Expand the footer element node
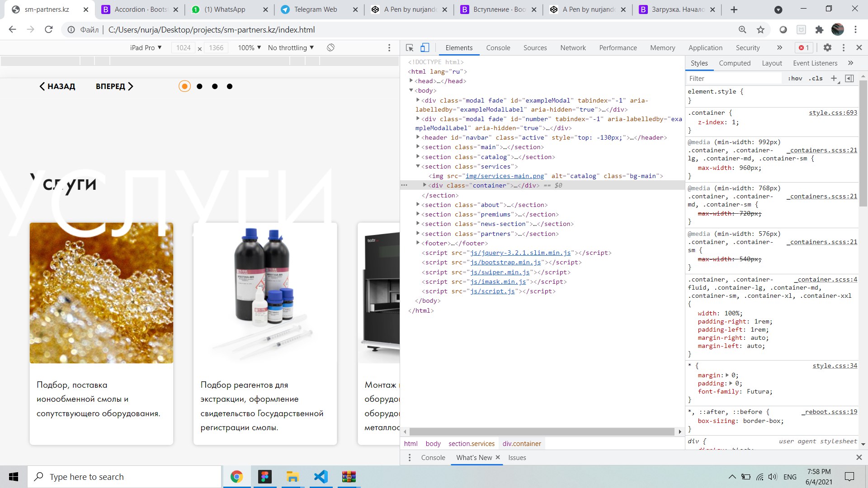 pos(418,243)
